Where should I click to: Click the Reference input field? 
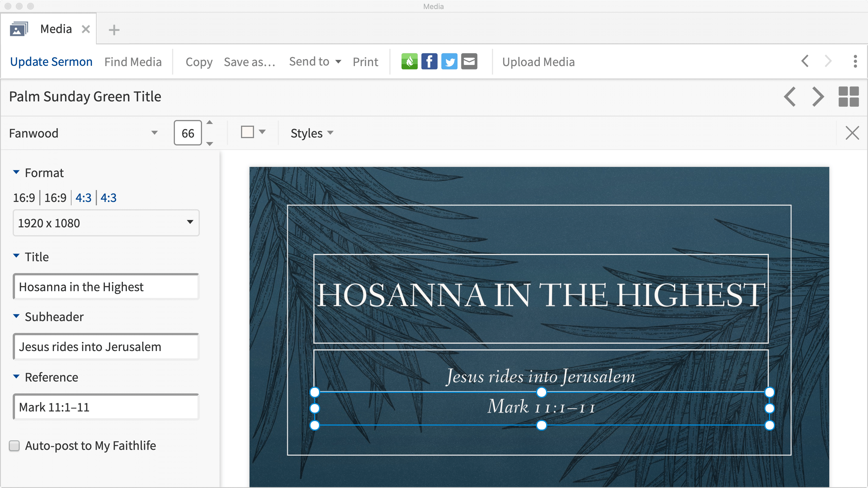106,407
